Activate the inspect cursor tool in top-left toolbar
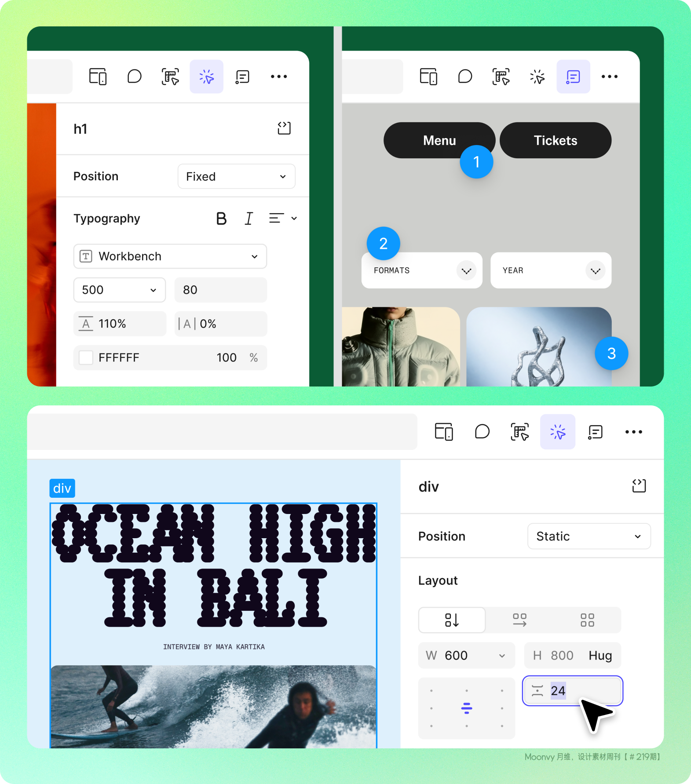 206,77
